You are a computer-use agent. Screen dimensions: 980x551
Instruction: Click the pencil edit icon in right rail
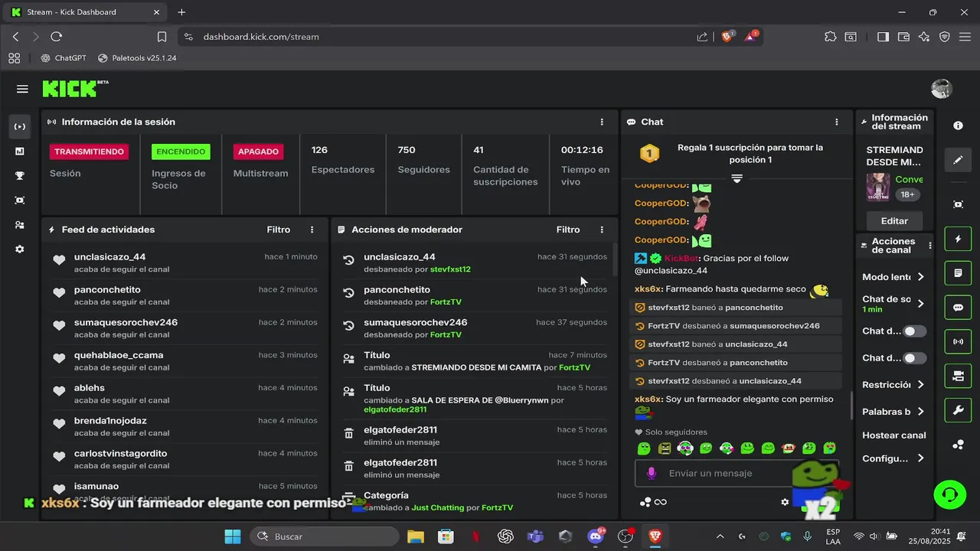click(958, 160)
